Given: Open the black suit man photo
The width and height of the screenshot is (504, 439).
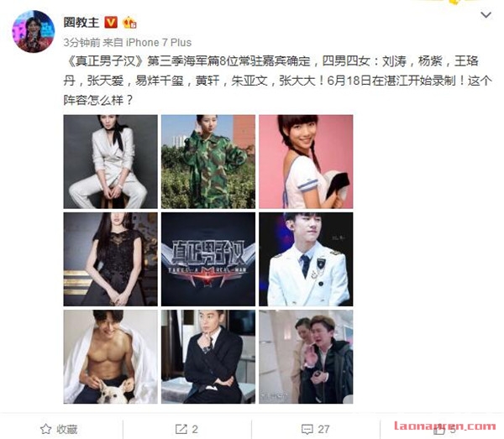Looking at the screenshot, I should [x=208, y=357].
